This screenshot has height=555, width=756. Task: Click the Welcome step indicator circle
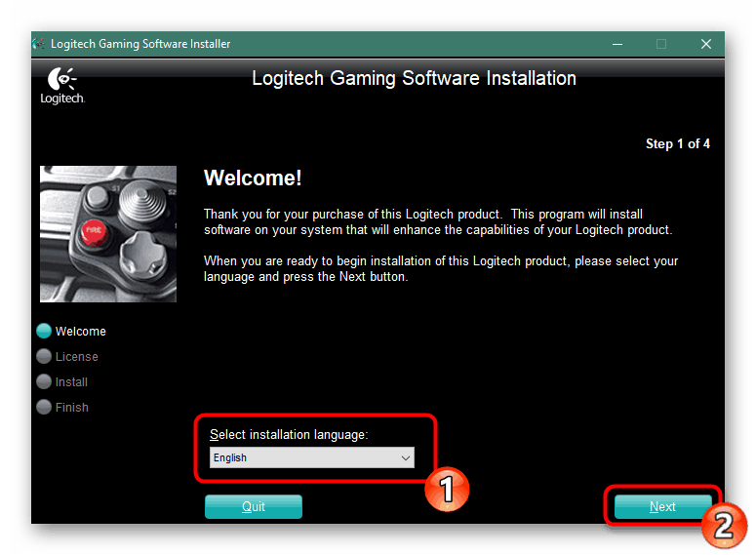click(x=44, y=331)
